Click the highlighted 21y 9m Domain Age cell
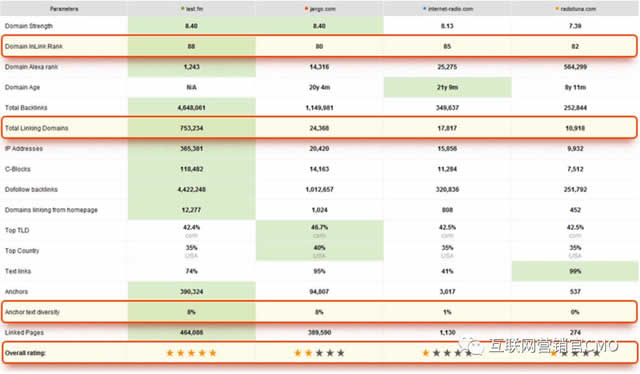 (x=447, y=87)
